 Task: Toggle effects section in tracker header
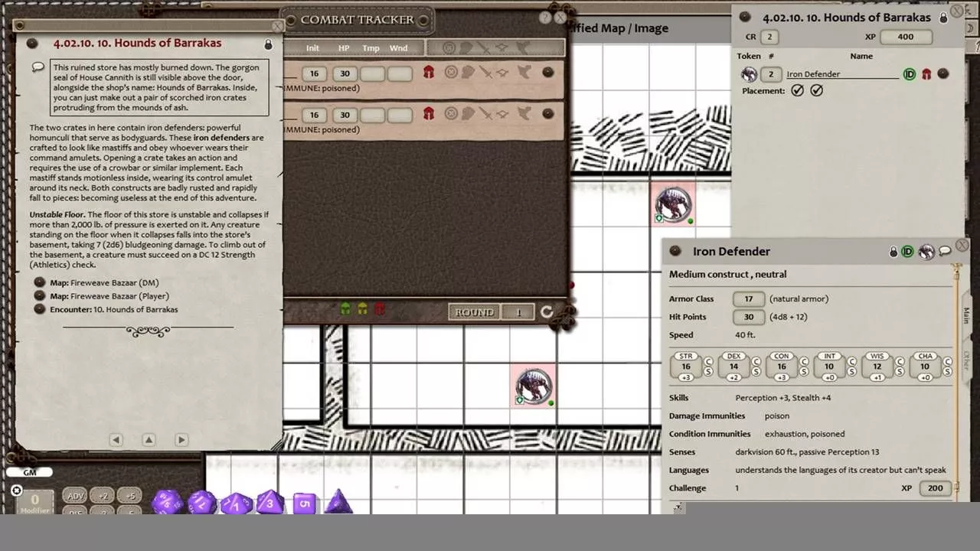coord(524,48)
